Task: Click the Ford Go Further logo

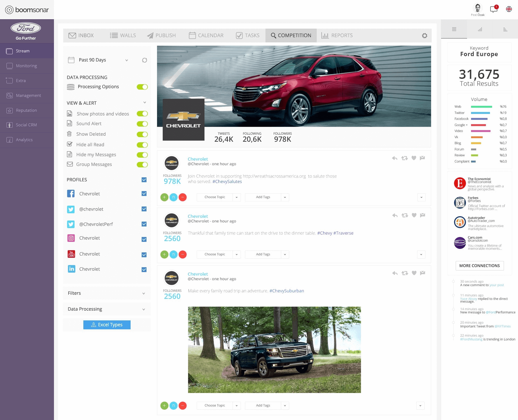Action: point(26,31)
